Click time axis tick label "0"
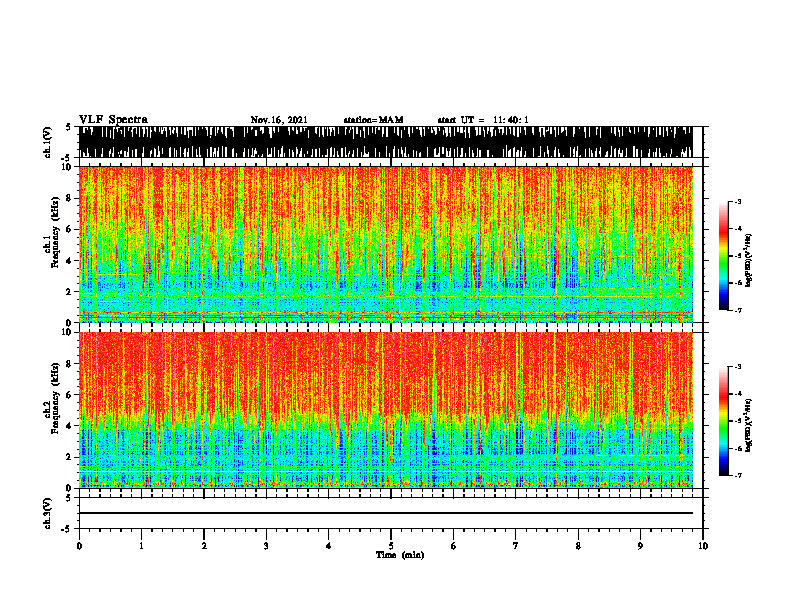The height and width of the screenshot is (612, 792). [x=79, y=546]
